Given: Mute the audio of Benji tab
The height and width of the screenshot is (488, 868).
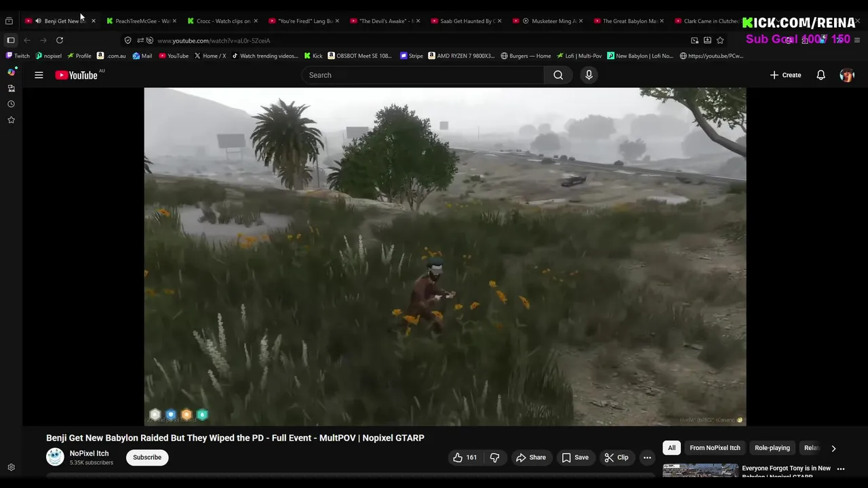Looking at the screenshot, I should pyautogui.click(x=38, y=21).
